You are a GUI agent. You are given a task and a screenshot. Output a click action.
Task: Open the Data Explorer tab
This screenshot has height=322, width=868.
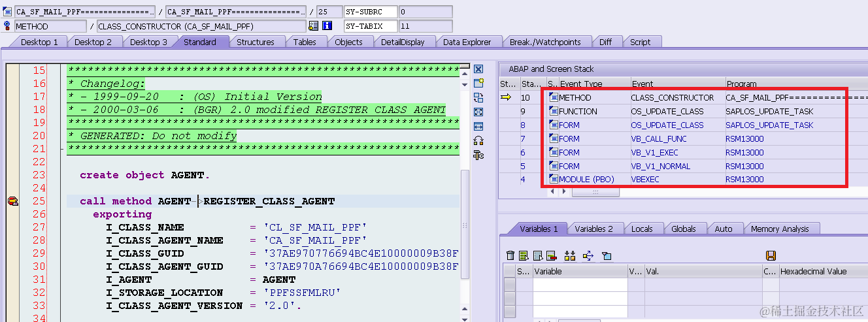pos(467,42)
